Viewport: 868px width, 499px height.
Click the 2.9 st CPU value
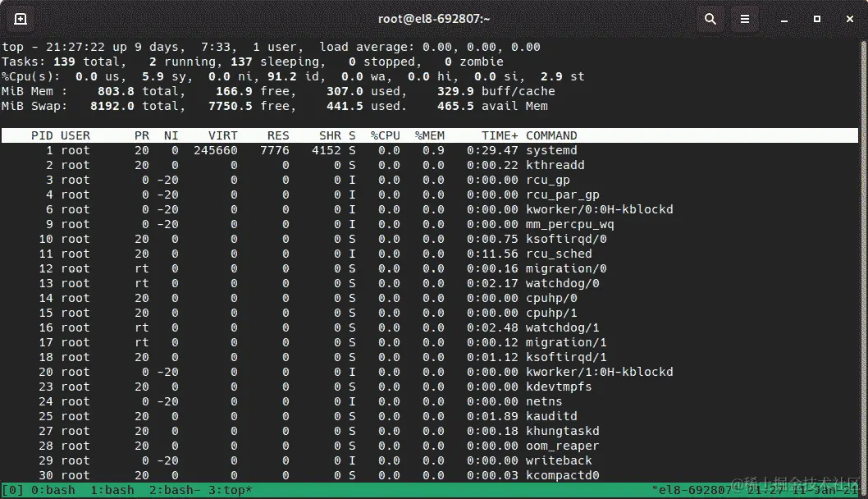(x=563, y=76)
